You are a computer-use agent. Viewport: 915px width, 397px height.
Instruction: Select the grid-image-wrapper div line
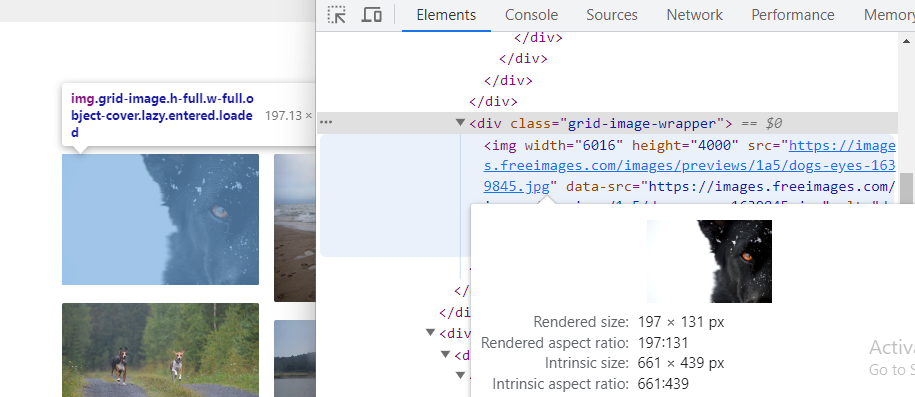click(x=607, y=123)
